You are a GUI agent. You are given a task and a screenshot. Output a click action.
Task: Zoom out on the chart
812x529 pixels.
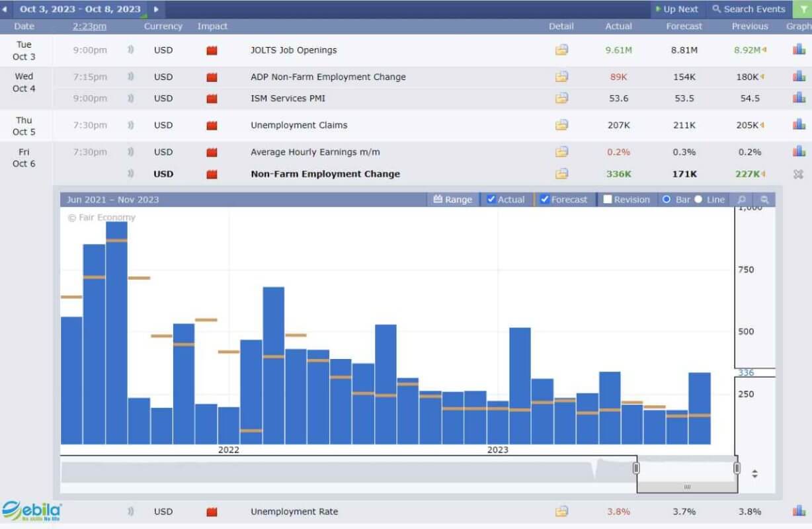[x=764, y=200]
